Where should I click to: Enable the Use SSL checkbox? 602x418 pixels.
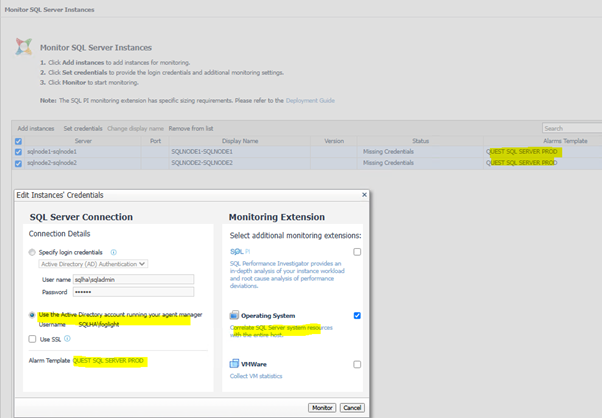[32, 339]
